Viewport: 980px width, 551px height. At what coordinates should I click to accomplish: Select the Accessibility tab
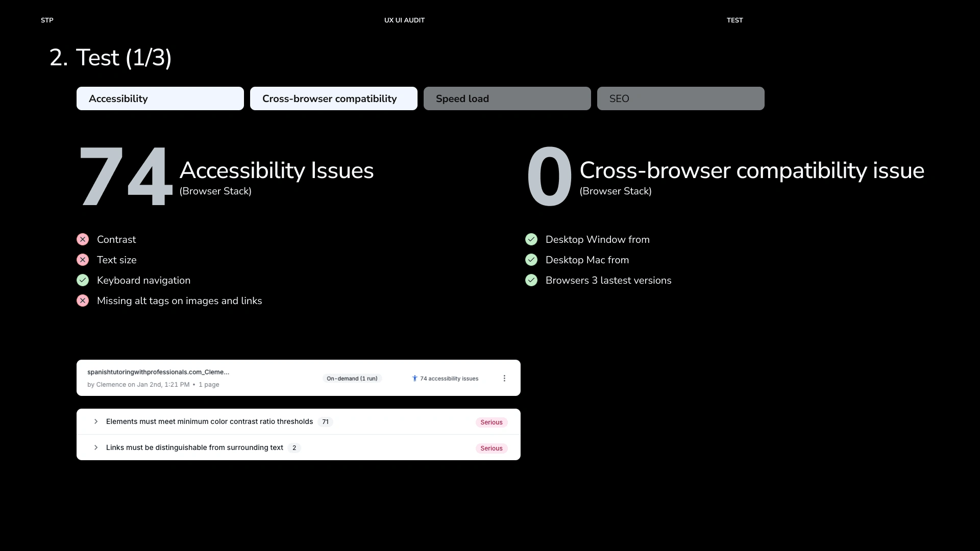coord(160,98)
